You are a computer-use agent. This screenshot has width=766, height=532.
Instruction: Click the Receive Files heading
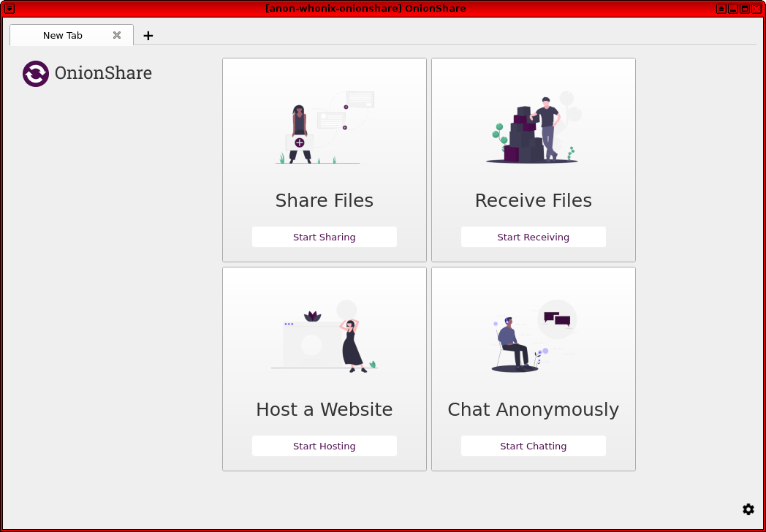point(533,200)
